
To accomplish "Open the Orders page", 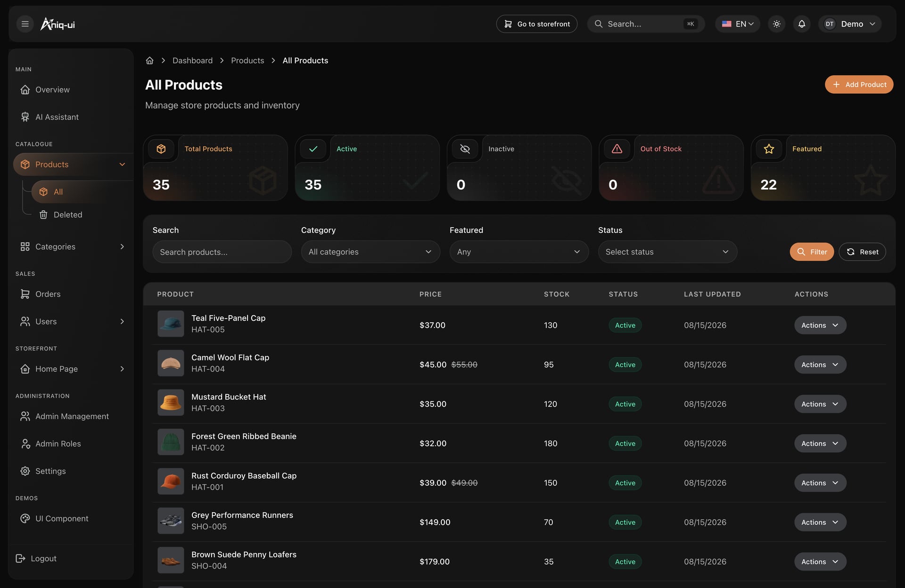I will tap(71, 294).
